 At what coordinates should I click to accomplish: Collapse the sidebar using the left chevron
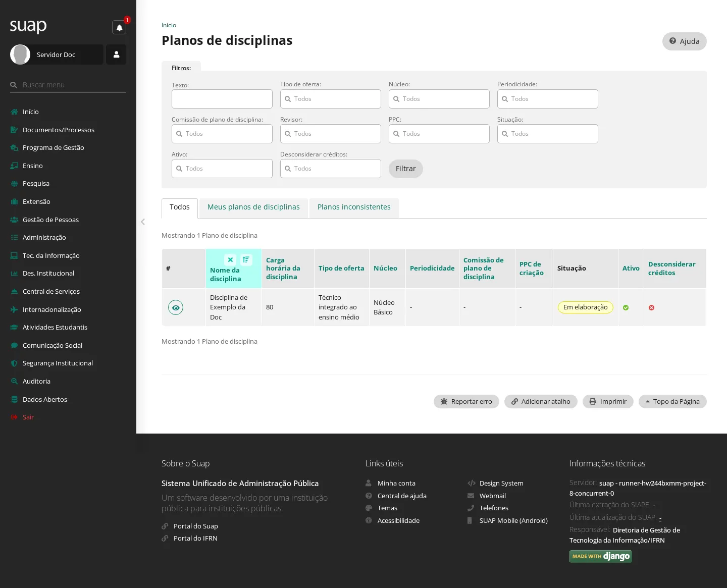pyautogui.click(x=143, y=222)
